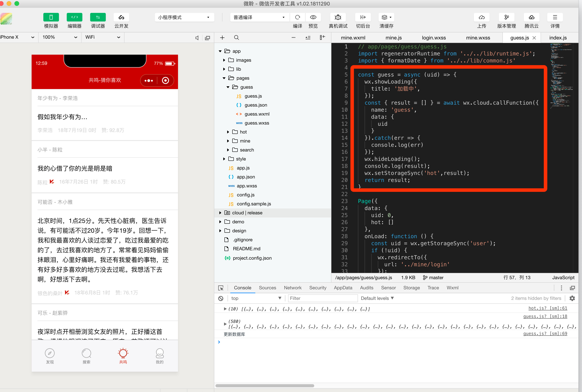The image size is (582, 392).
Task: Open hot.js? [sm]:61 source link
Action: [x=548, y=308]
